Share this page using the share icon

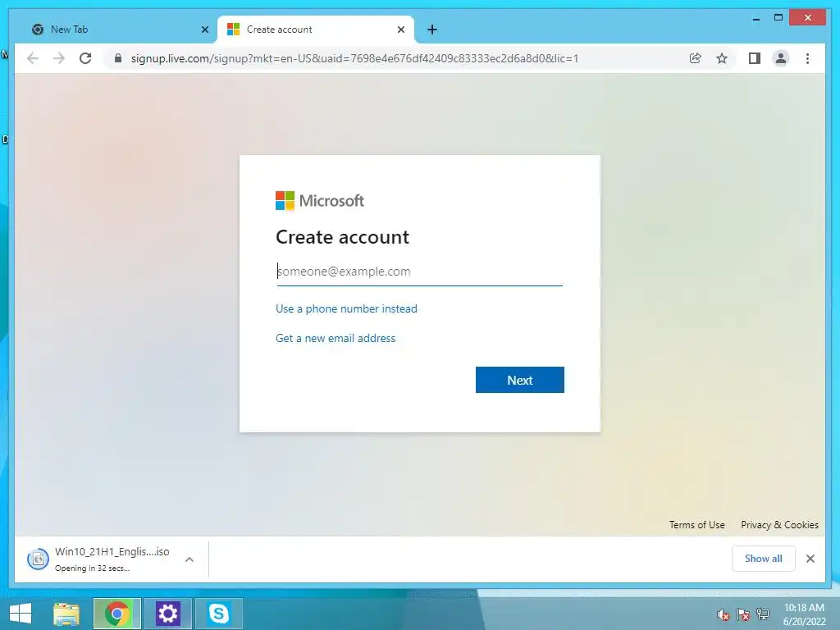[695, 58]
